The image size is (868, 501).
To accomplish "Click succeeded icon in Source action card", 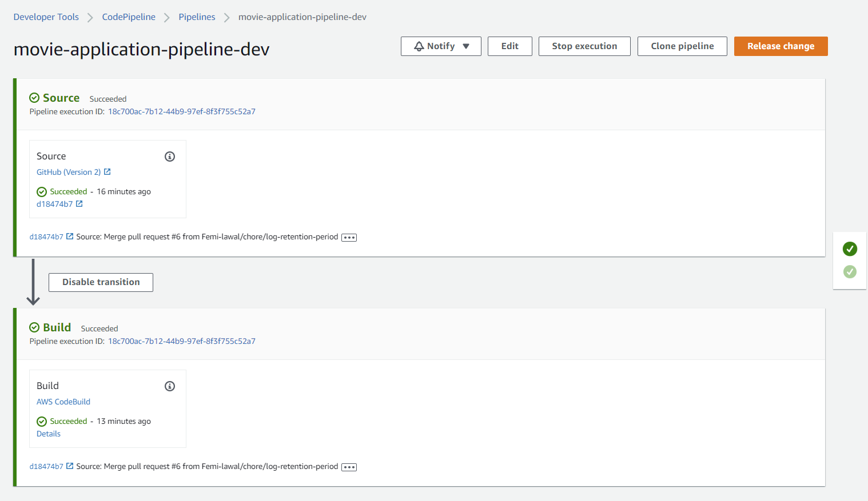I will (x=42, y=192).
